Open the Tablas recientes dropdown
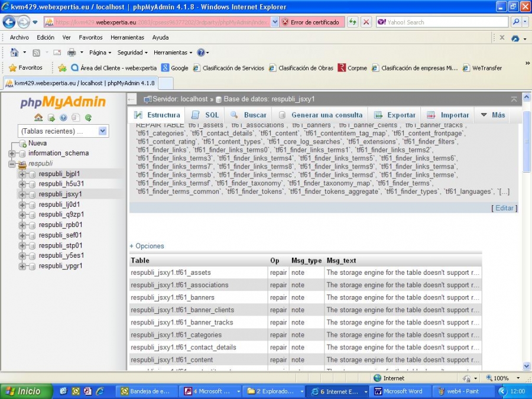This screenshot has width=532, height=399. click(x=102, y=131)
